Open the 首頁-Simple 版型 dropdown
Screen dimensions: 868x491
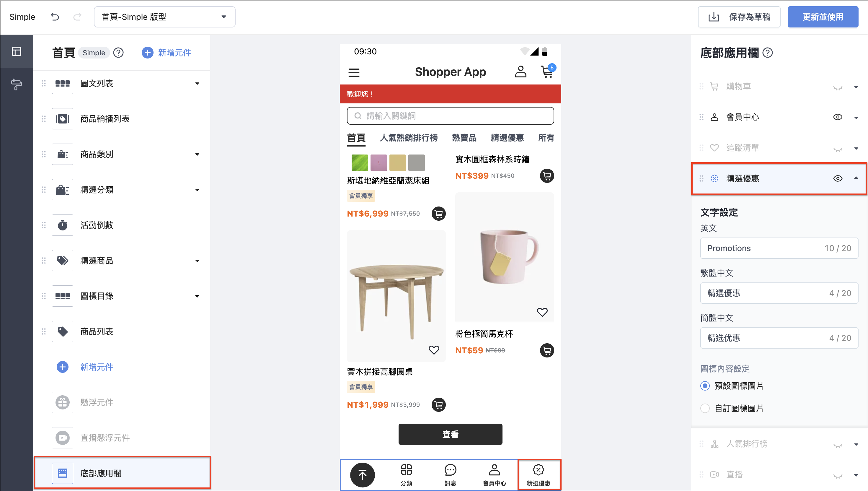point(164,17)
